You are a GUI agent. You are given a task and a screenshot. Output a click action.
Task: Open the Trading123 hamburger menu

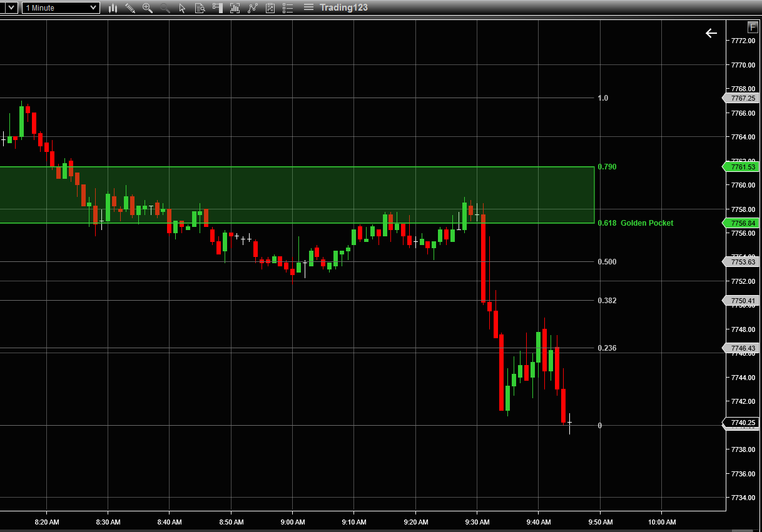[309, 8]
